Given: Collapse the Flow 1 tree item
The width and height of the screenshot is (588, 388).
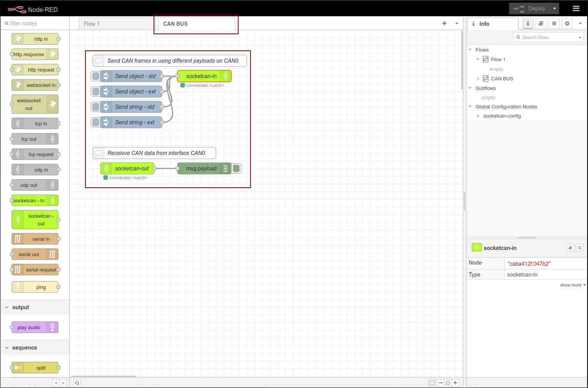Looking at the screenshot, I should pos(478,59).
